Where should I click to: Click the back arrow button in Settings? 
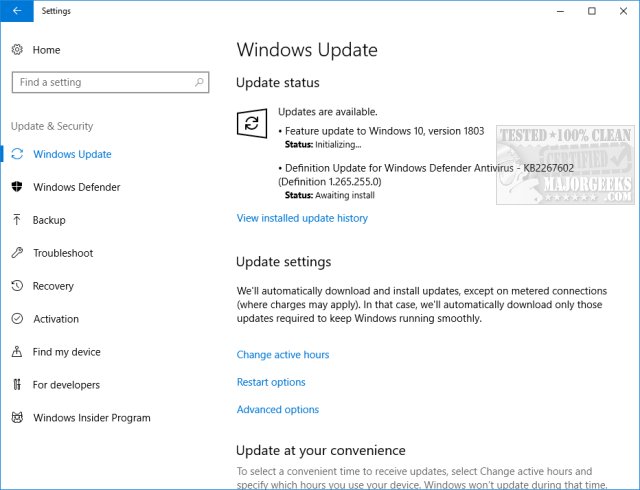tap(17, 11)
